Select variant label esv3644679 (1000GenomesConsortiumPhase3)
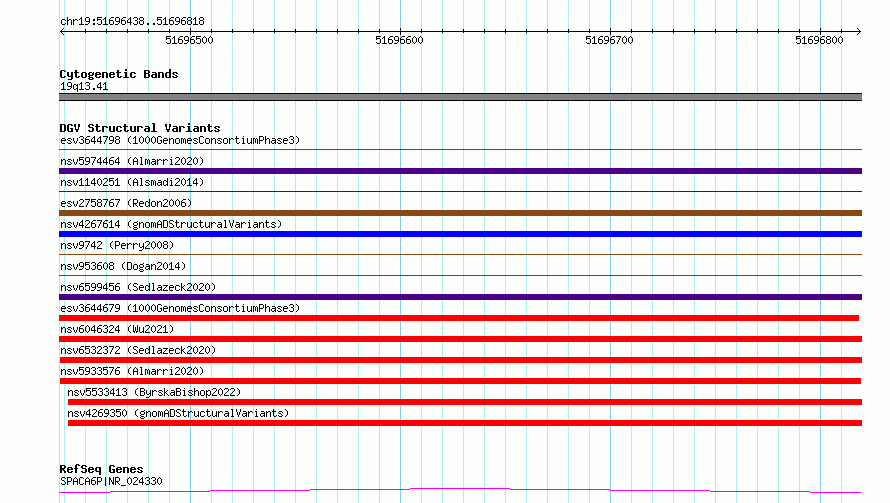Screen dimensions: 890x503 (x=180, y=308)
